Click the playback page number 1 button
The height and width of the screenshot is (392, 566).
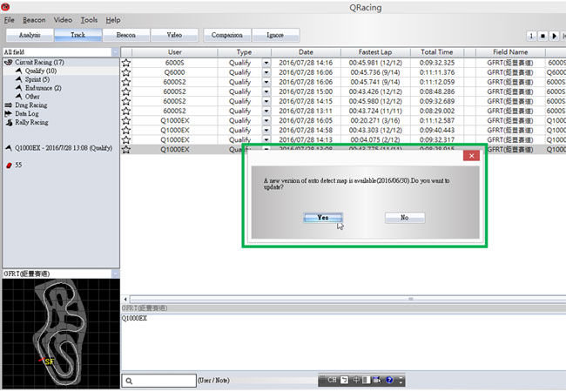click(531, 36)
